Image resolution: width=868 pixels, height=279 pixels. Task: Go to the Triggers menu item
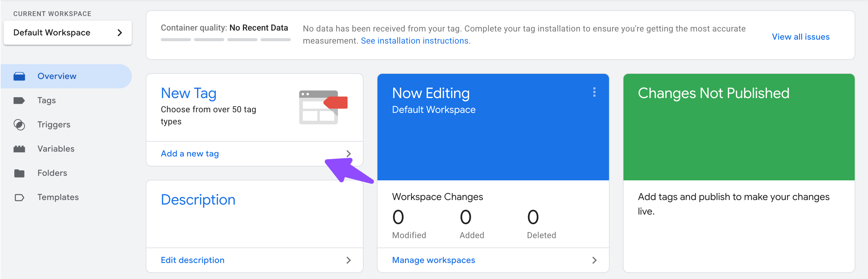pos(54,125)
